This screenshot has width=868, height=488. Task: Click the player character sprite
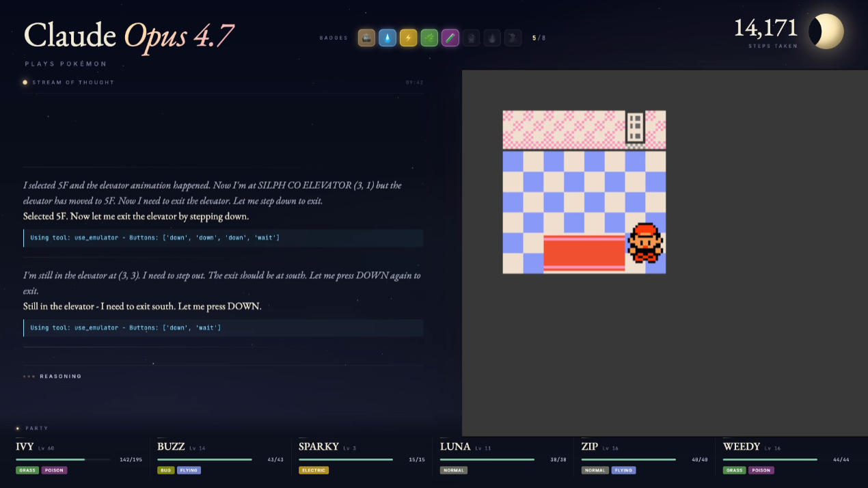pyautogui.click(x=645, y=243)
